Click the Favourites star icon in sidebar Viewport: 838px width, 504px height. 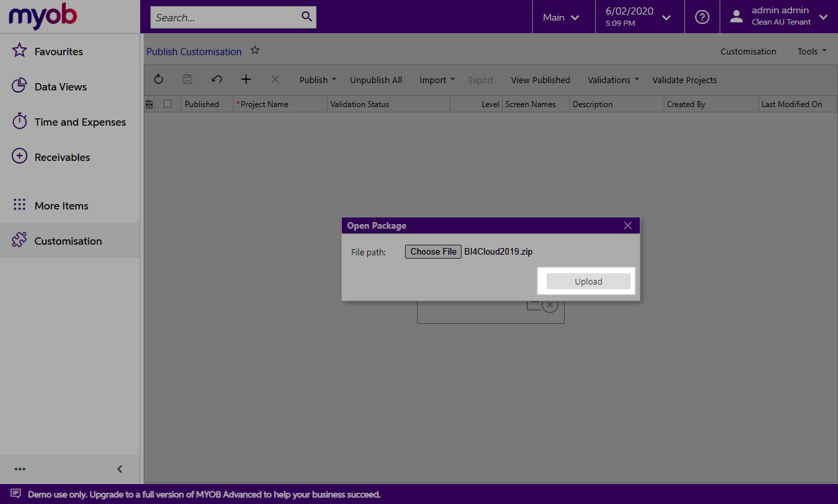coord(20,51)
